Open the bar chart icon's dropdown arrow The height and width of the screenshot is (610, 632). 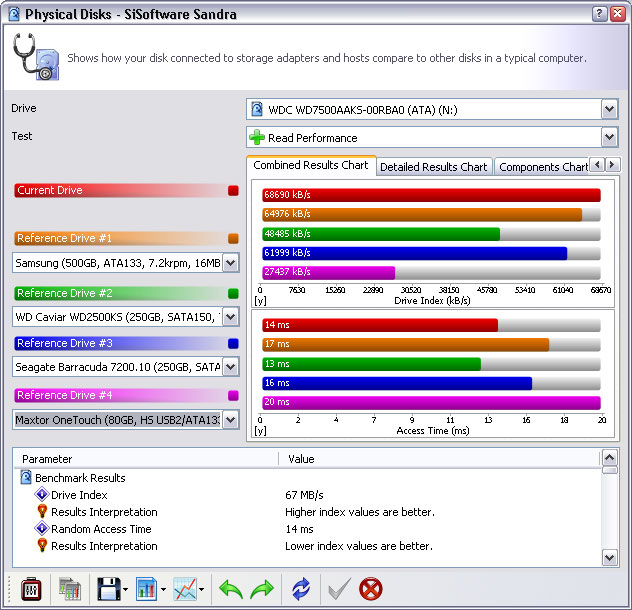[x=163, y=589]
